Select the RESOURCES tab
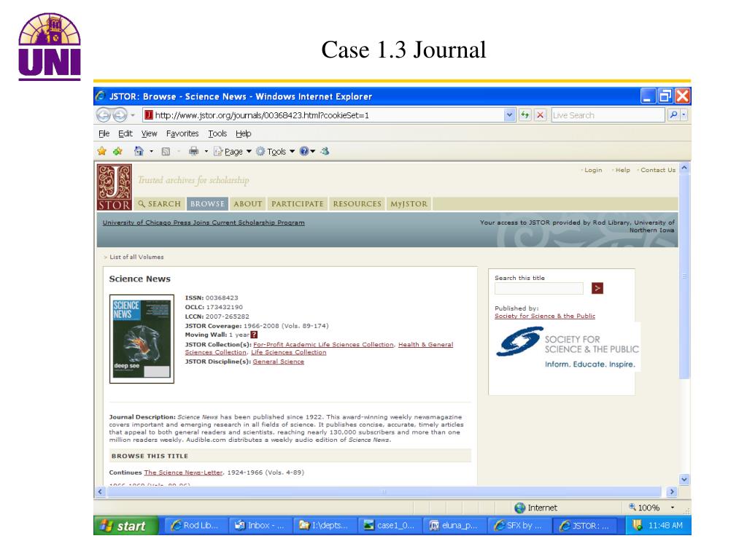Image resolution: width=747 pixels, height=560 pixels. [x=357, y=204]
